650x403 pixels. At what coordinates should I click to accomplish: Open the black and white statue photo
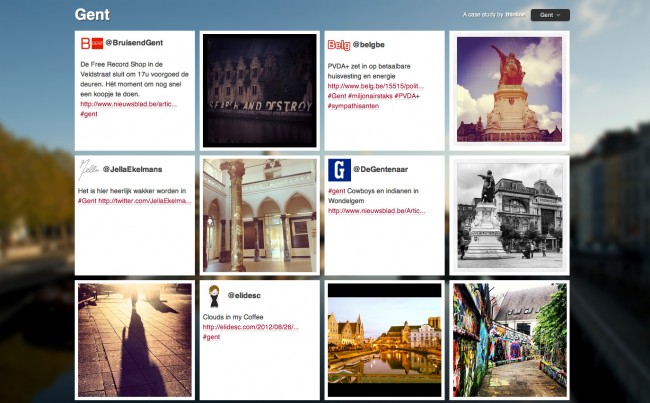509,215
